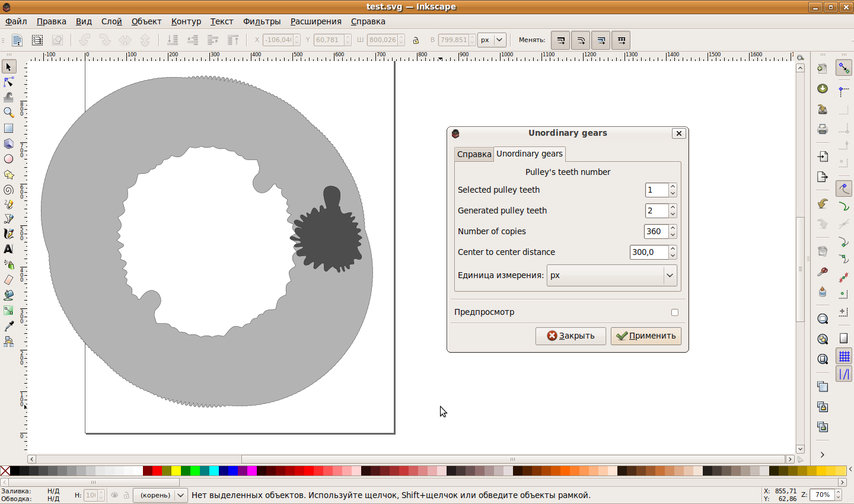Open the toolbar px units dropdown
Image resolution: width=854 pixels, height=504 pixels.
pos(492,40)
